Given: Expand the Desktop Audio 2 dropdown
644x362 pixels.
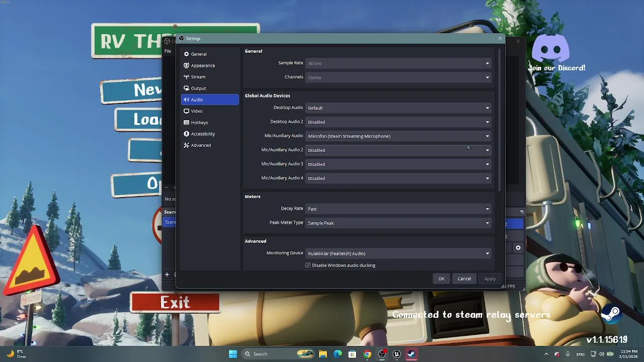Looking at the screenshot, I should click(x=398, y=122).
